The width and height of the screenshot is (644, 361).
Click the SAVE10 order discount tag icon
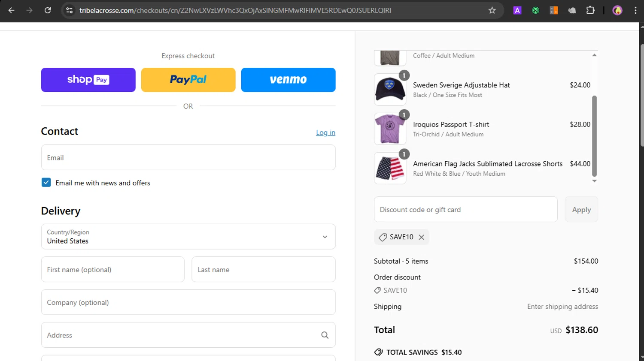point(377,290)
